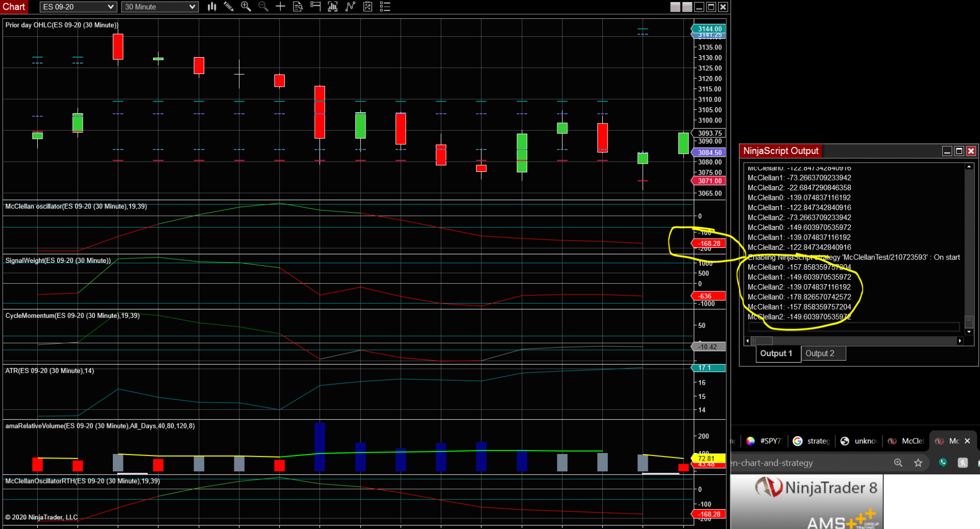Viewport: 980px width, 529px height.
Task: Select the 'McClellan0: -157.858359757204' output line
Action: tap(799, 267)
